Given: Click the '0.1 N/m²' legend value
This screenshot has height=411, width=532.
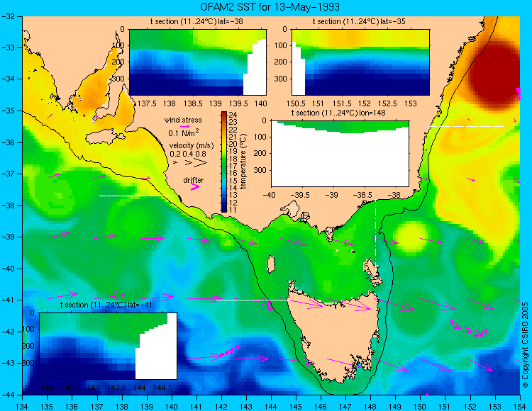Looking at the screenshot, I should coord(184,133).
